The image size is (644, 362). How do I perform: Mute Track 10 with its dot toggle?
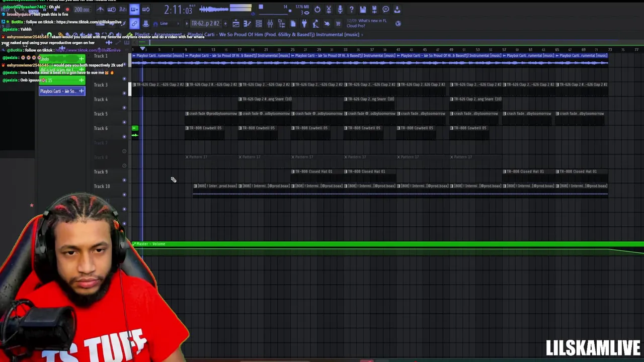(124, 195)
